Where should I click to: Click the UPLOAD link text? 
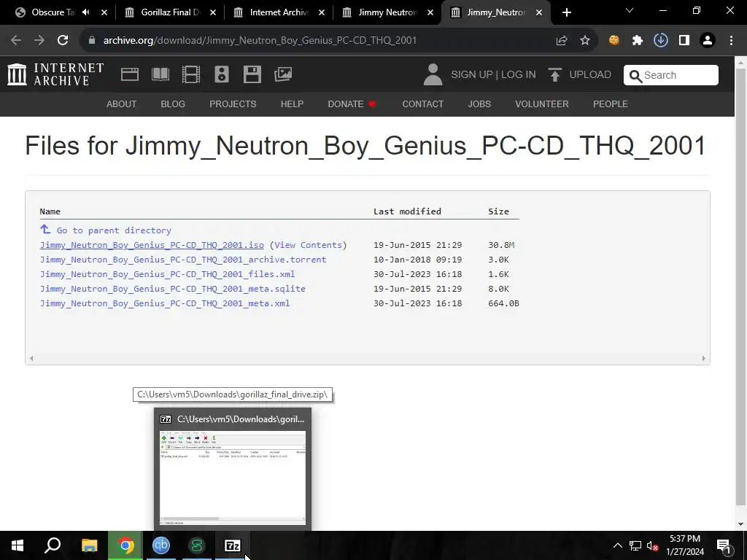[x=589, y=75]
